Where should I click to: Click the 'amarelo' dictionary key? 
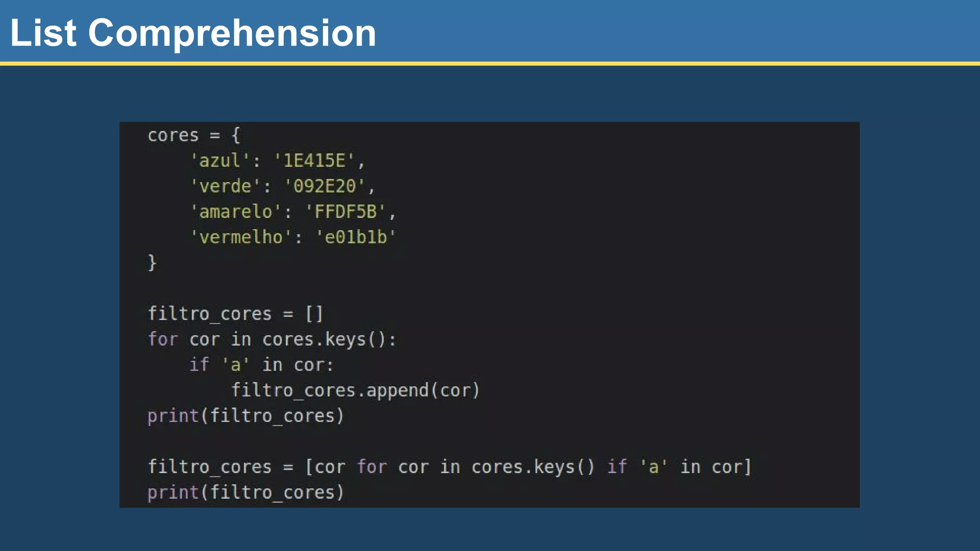(x=236, y=211)
